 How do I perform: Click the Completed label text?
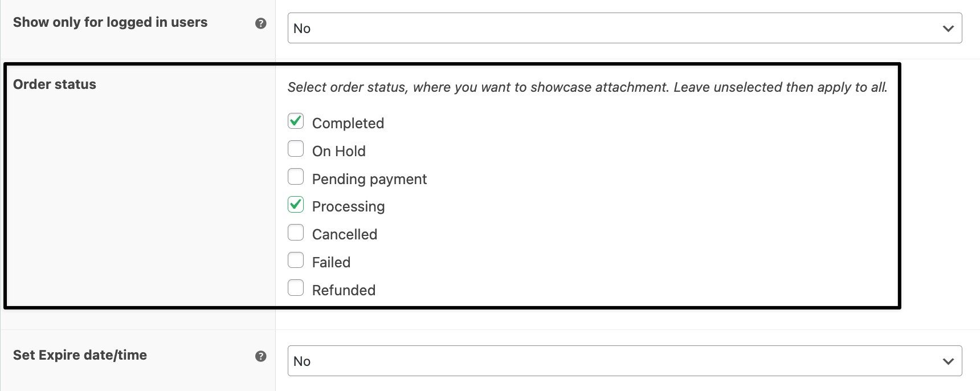tap(348, 123)
